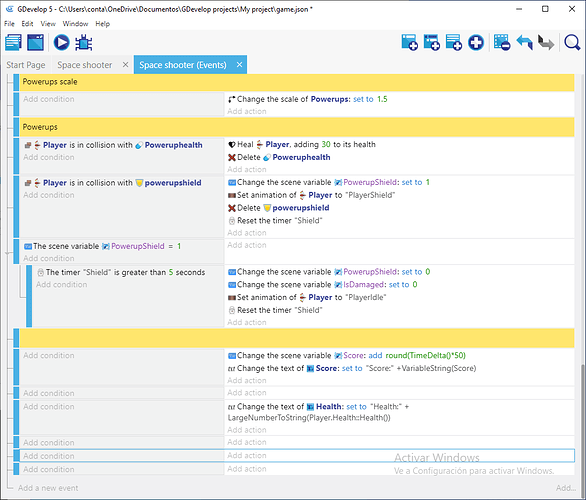Launch the game preview play button
The height and width of the screenshot is (500, 586).
[61, 43]
